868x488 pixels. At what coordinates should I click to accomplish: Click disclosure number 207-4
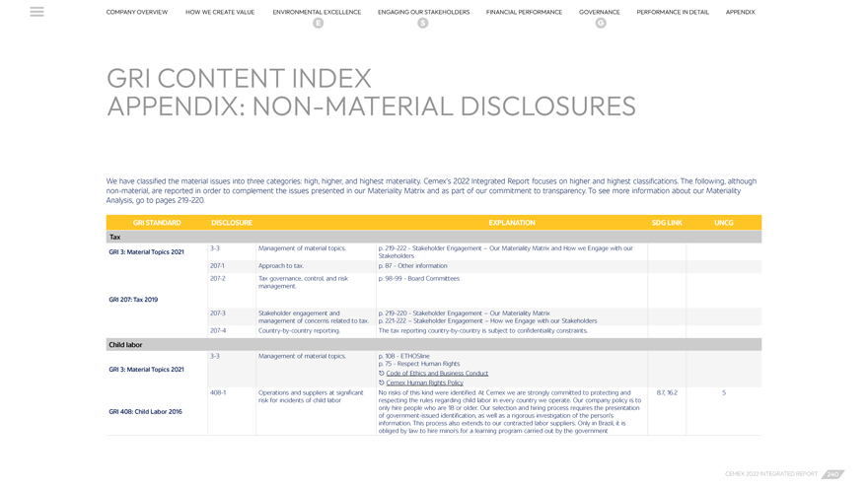[x=218, y=331]
